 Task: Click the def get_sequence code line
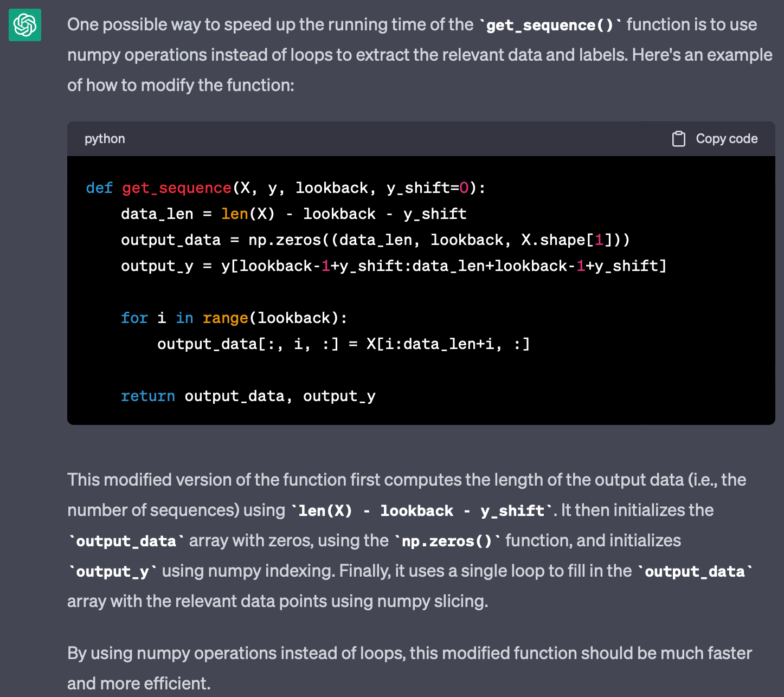[286, 188]
